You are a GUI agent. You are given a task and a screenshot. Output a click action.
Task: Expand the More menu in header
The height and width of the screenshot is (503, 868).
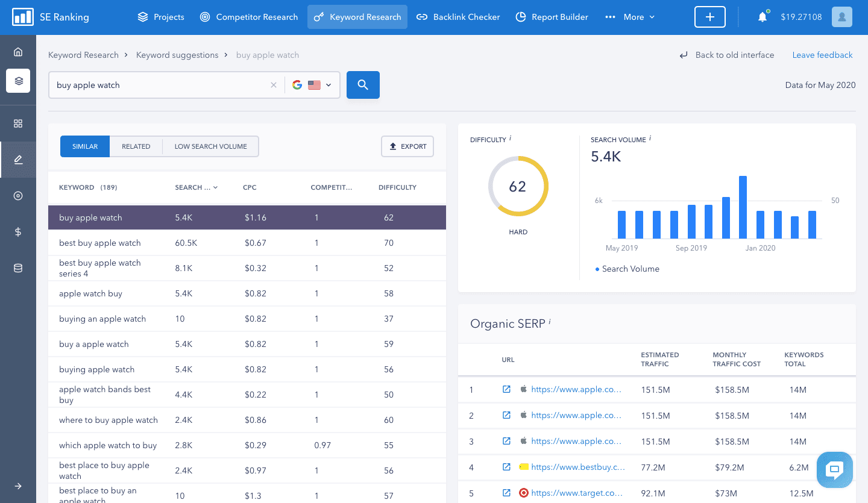click(631, 17)
